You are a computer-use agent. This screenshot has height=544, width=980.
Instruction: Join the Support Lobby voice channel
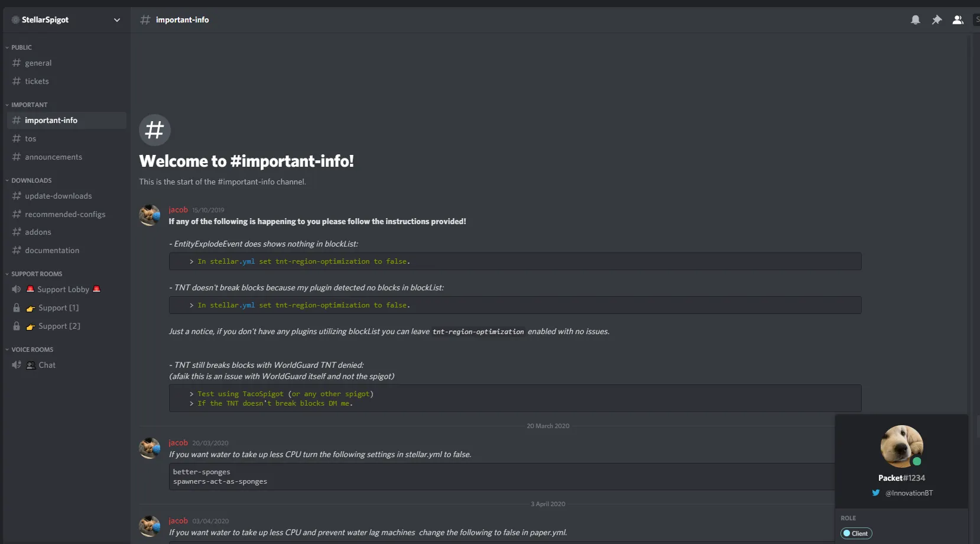63,290
